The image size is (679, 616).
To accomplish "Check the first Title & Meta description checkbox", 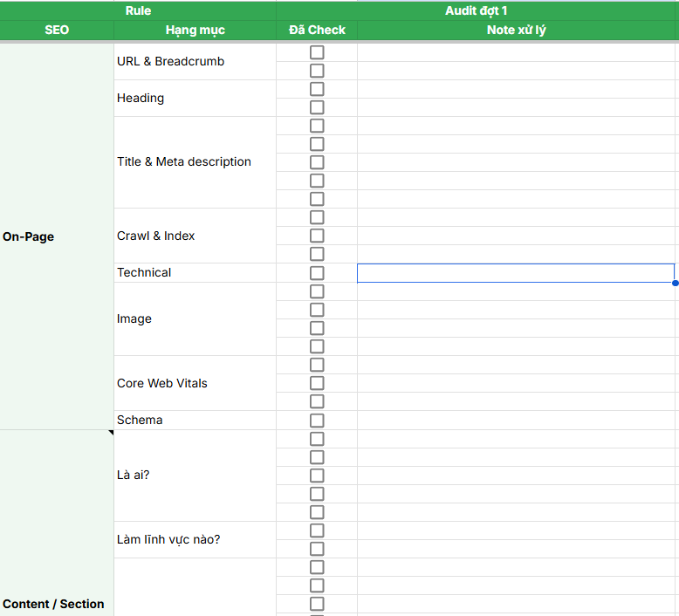I will click(x=317, y=126).
